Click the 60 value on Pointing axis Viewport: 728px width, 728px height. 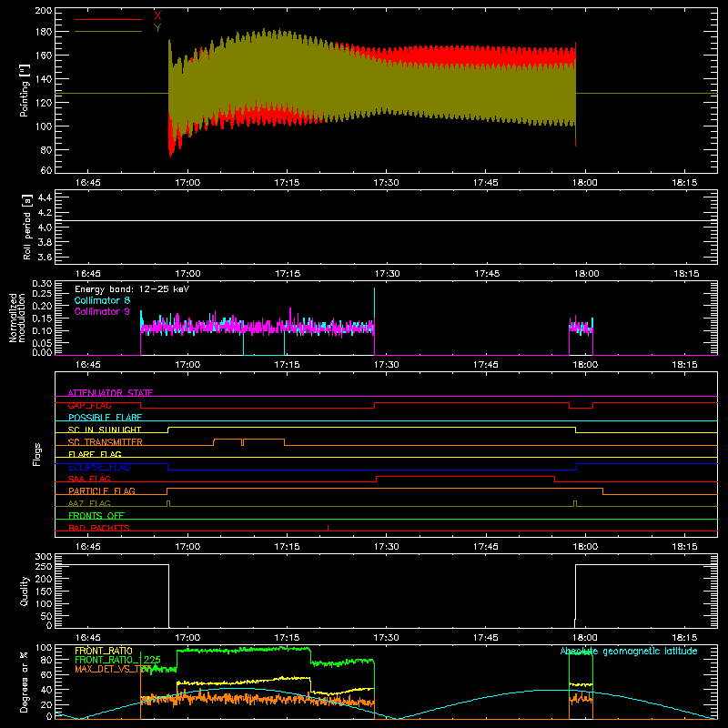click(46, 170)
